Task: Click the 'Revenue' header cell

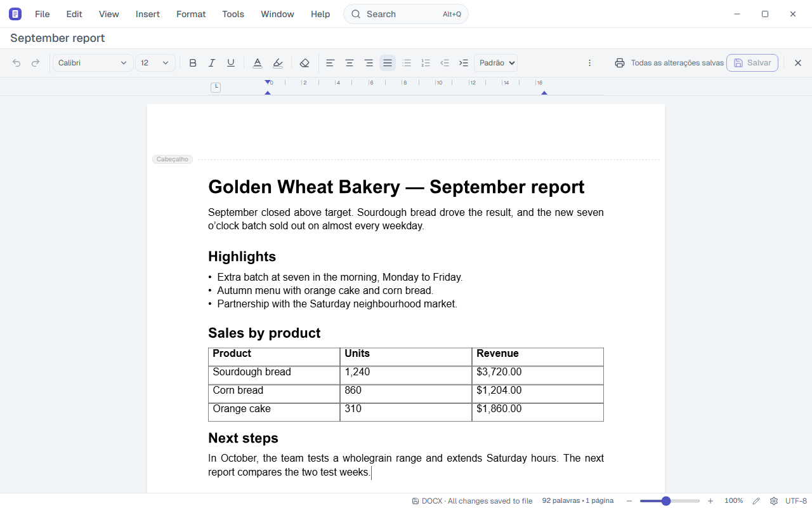Action: [x=538, y=356]
